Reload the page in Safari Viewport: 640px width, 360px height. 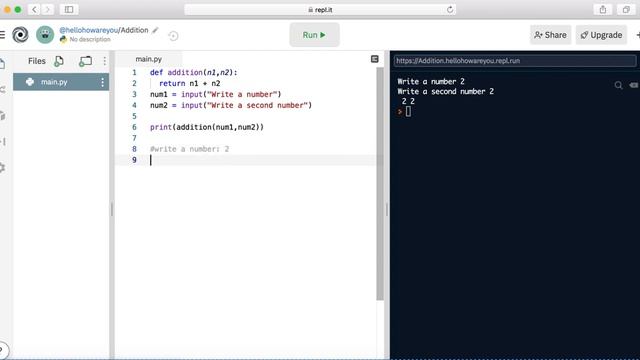450,9
